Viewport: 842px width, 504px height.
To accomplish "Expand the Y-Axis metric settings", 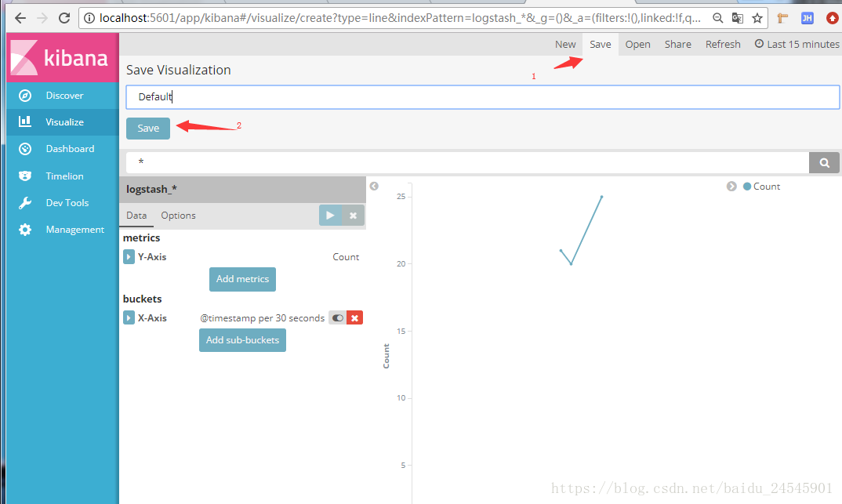I will click(129, 256).
